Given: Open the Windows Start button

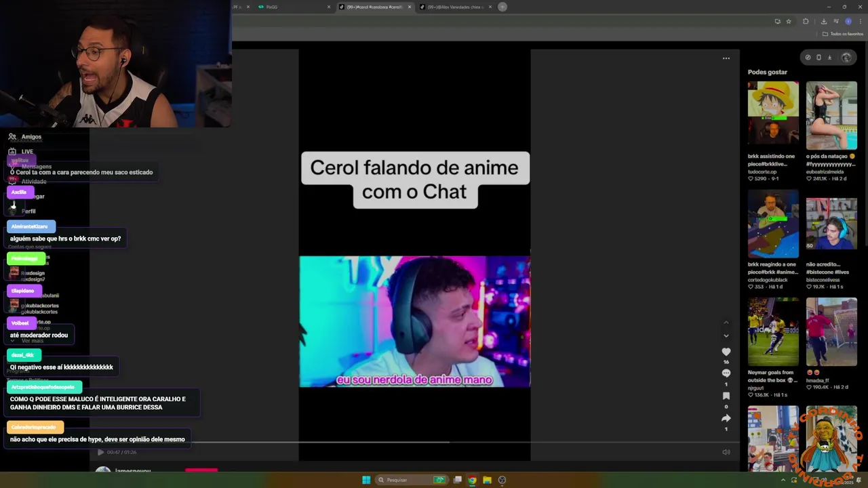Looking at the screenshot, I should 366,480.
